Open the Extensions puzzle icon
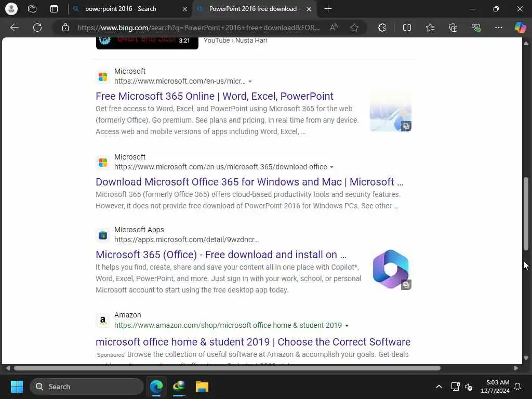The height and width of the screenshot is (399, 532). click(382, 28)
